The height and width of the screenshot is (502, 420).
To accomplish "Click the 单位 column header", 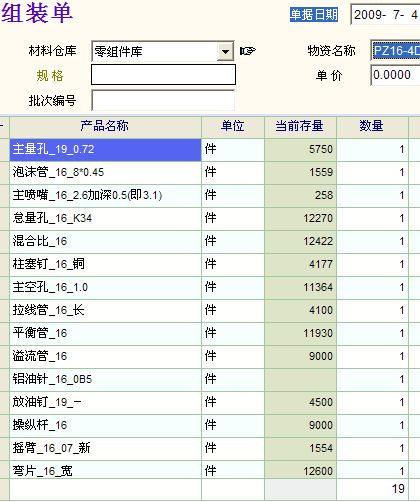I will pyautogui.click(x=233, y=126).
